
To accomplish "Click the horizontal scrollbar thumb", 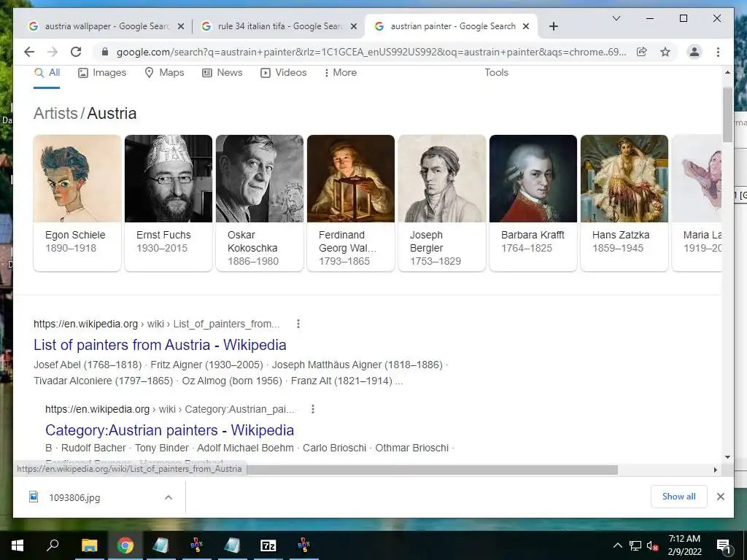I will (x=432, y=470).
